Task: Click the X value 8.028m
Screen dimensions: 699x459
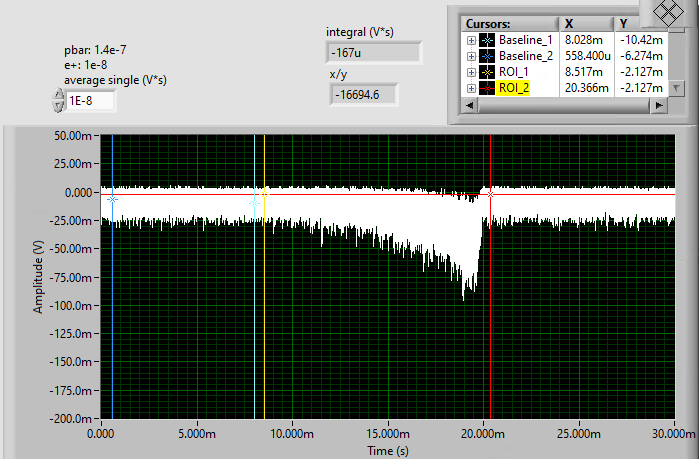Action: pos(584,40)
